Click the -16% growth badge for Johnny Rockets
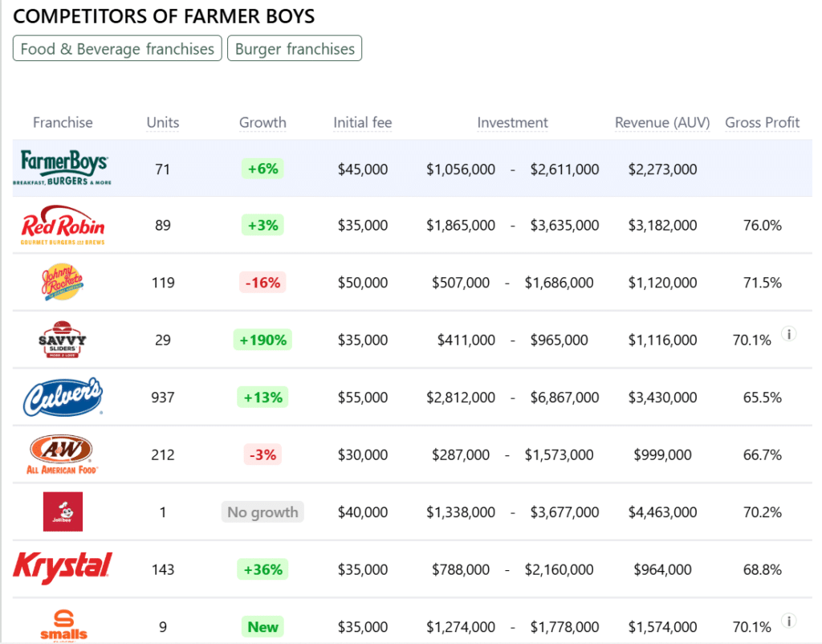 point(262,283)
